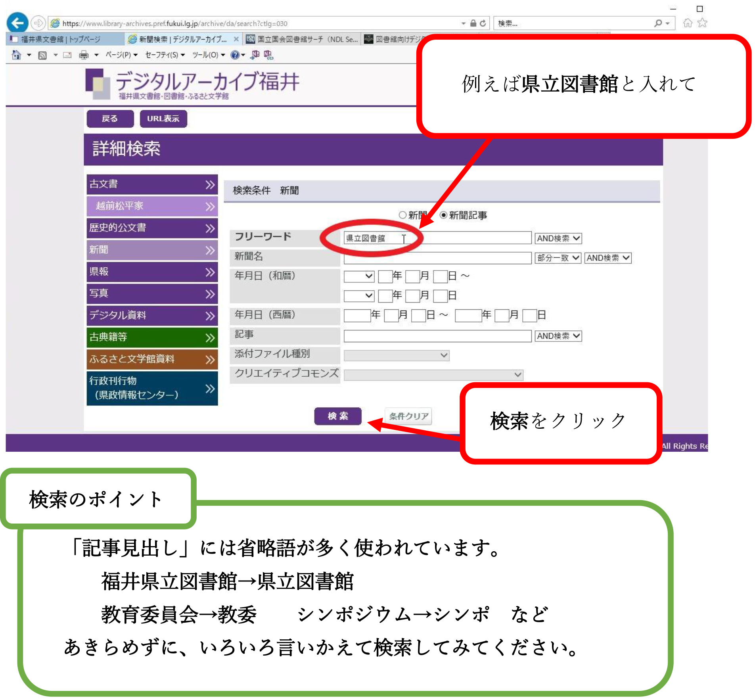
Task: Open the デジタル資料 category in sidebar
Action: tap(152, 315)
